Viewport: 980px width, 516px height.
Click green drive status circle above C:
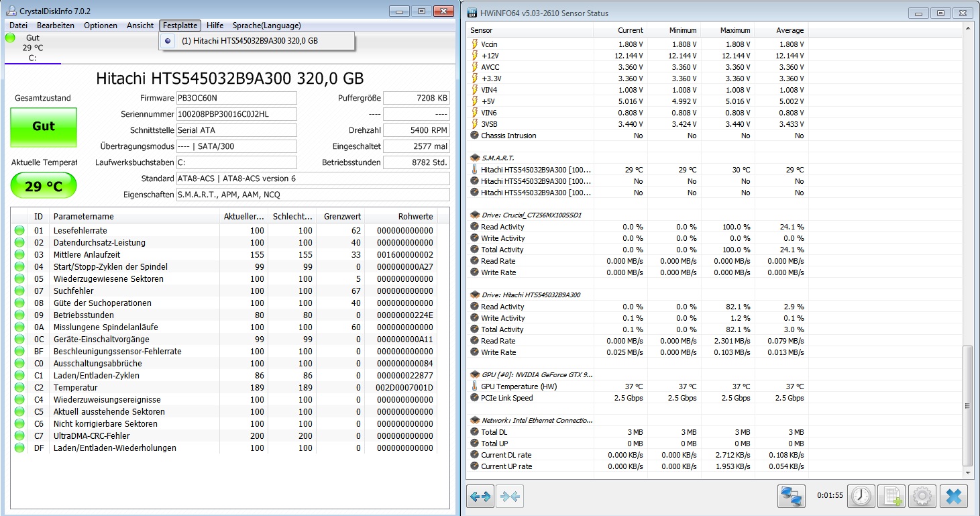(10, 38)
